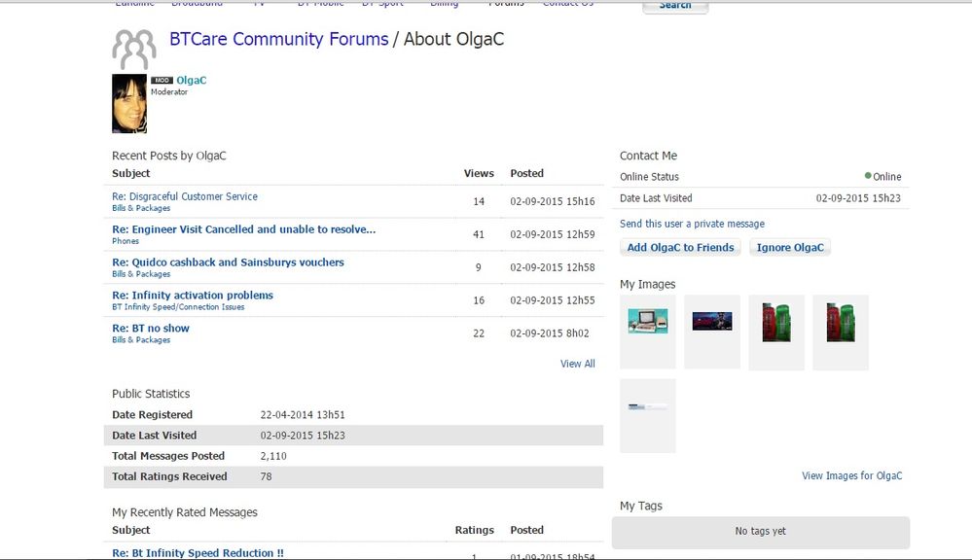Select the total ratings value 78

(266, 476)
